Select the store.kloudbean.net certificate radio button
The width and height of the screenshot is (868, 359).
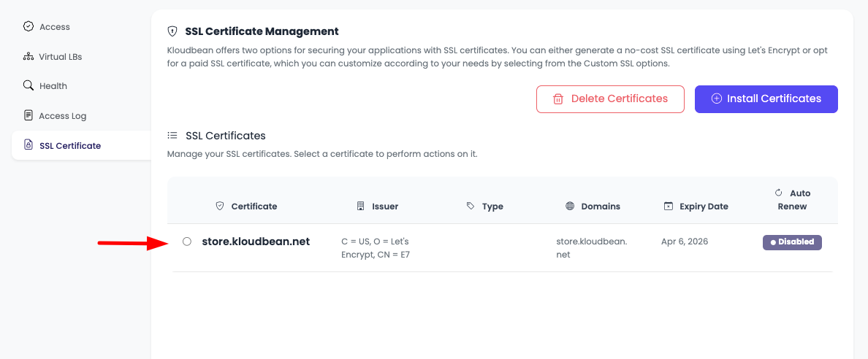point(187,242)
